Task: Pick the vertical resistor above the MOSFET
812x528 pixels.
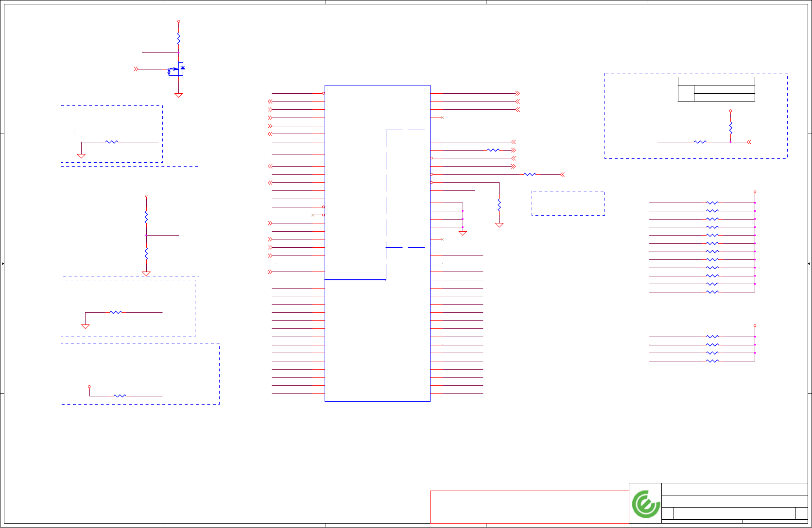Action: point(179,38)
